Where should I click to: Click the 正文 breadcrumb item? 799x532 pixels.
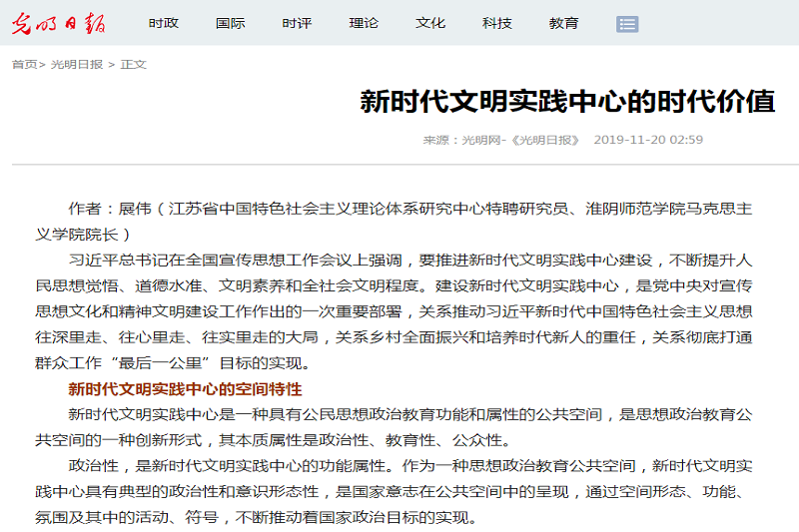tap(133, 64)
